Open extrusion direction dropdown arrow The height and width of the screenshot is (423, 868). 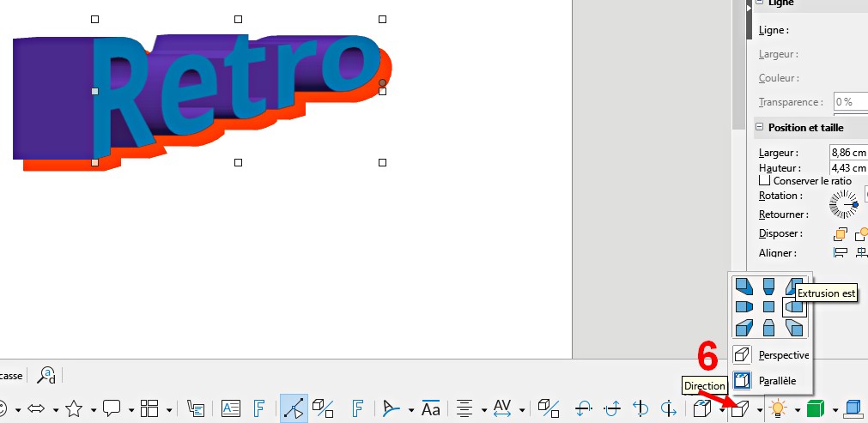point(760,410)
